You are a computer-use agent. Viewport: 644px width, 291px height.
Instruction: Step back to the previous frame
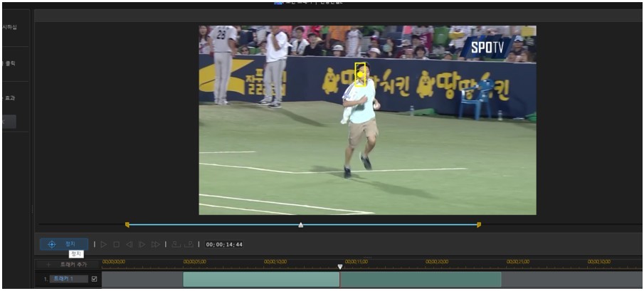coord(129,245)
